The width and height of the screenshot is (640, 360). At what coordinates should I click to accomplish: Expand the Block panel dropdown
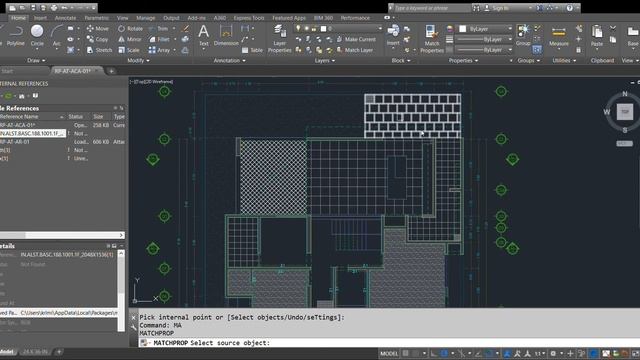[401, 60]
